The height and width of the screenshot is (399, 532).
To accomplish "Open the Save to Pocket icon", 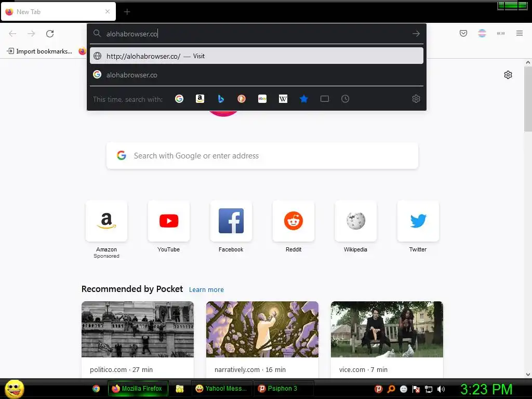I will (x=463, y=33).
